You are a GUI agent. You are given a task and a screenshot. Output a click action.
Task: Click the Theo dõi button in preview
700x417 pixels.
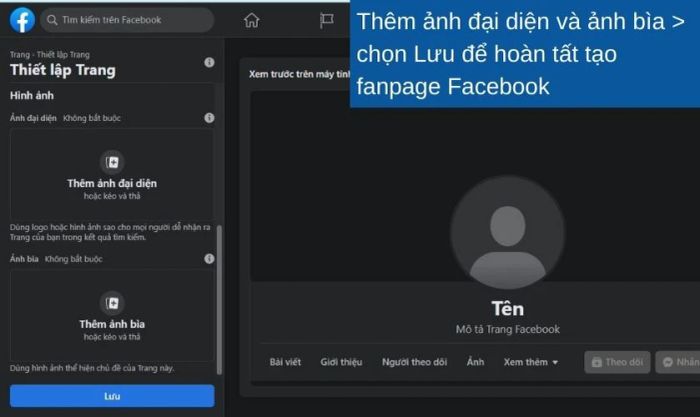click(x=617, y=362)
